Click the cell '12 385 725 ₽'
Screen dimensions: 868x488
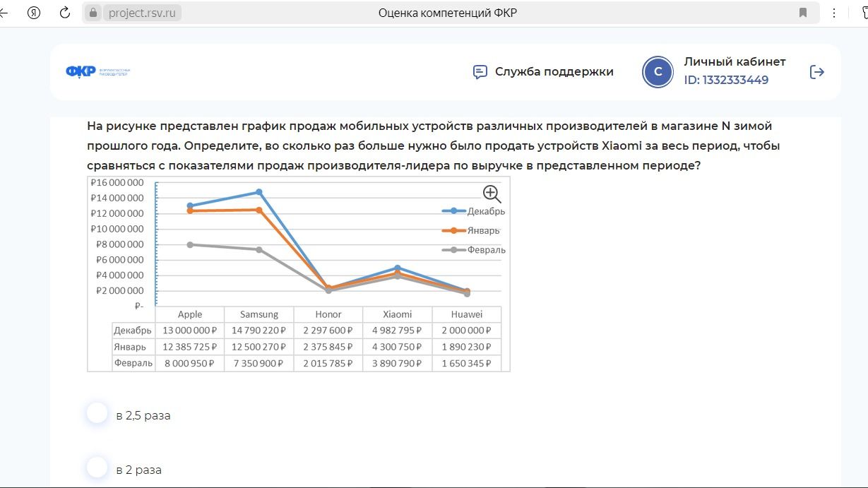click(x=190, y=347)
